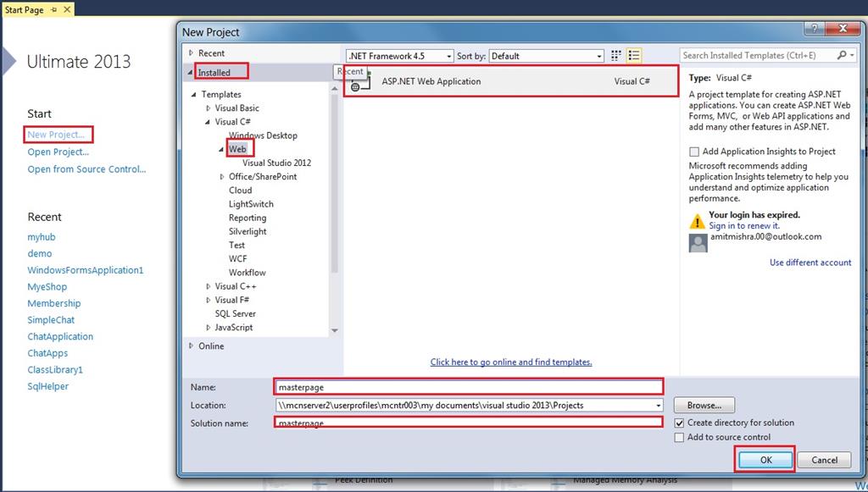Click the Cancel button

pos(824,460)
